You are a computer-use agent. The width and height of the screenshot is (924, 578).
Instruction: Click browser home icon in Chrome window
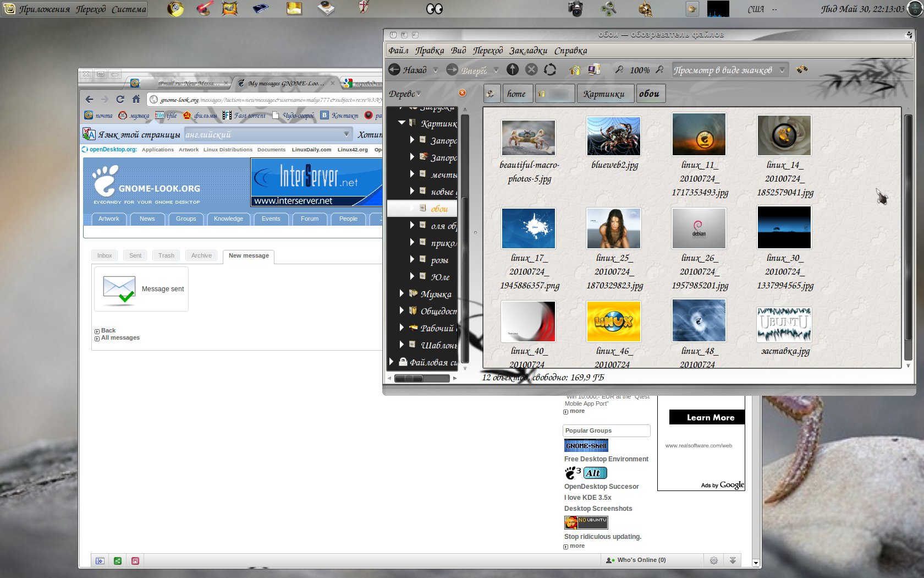[136, 99]
